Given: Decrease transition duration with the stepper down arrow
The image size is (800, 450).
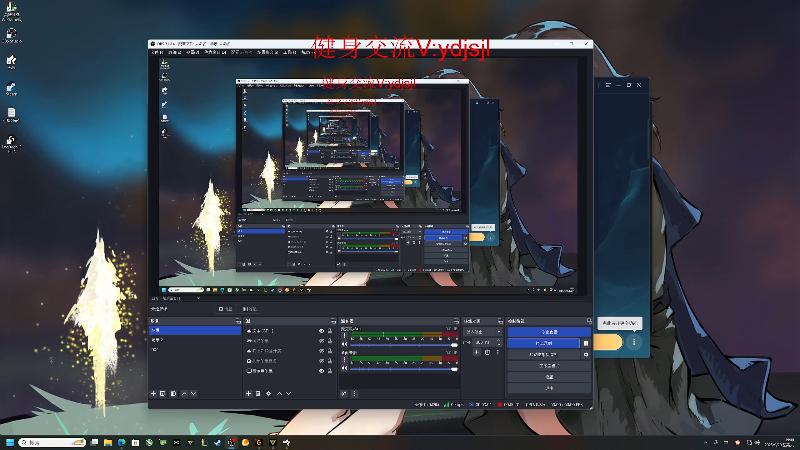Looking at the screenshot, I should (x=499, y=344).
